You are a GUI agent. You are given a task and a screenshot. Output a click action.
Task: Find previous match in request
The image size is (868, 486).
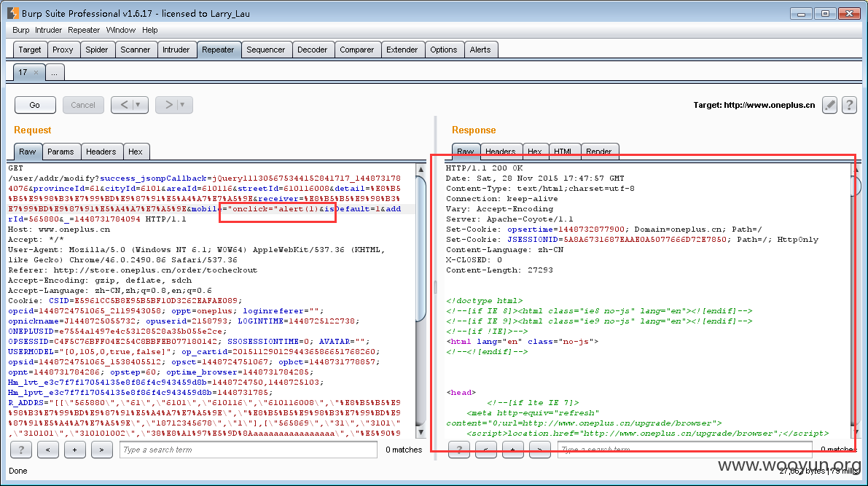(x=47, y=450)
